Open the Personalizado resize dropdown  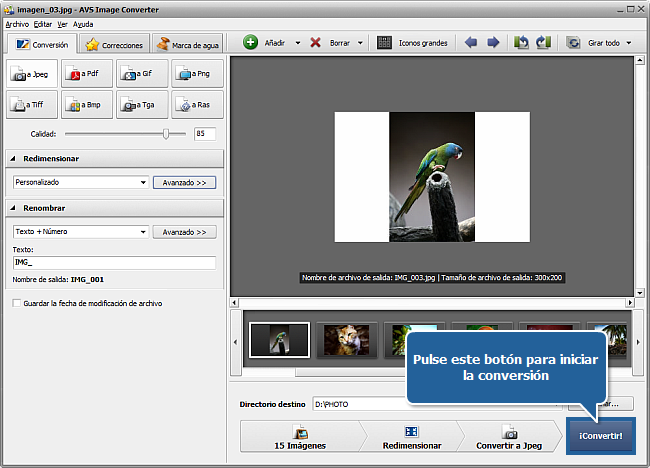[143, 183]
